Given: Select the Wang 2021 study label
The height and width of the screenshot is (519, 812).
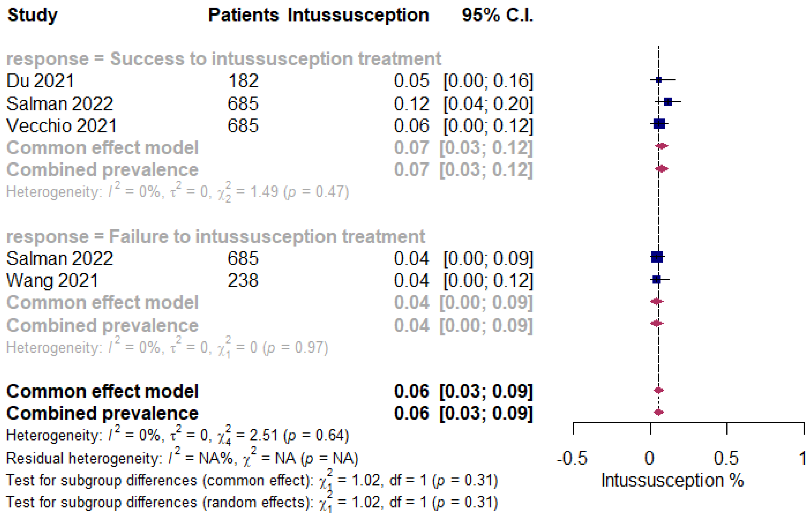Looking at the screenshot, I should point(52,280).
